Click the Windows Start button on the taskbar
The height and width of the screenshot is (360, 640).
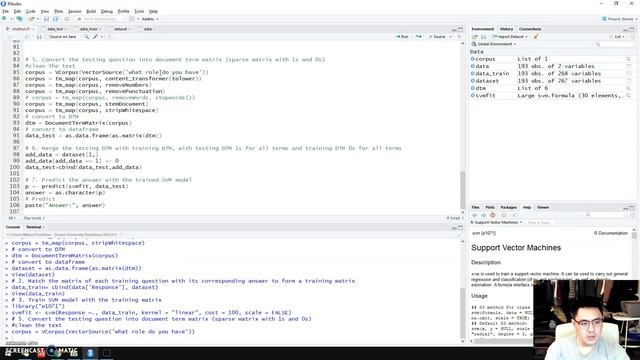8,353
